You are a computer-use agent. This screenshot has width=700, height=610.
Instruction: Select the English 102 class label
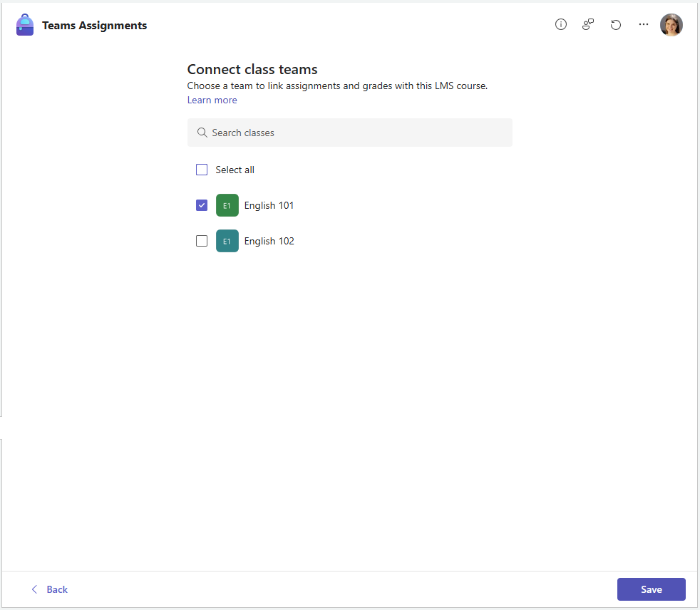pos(269,241)
